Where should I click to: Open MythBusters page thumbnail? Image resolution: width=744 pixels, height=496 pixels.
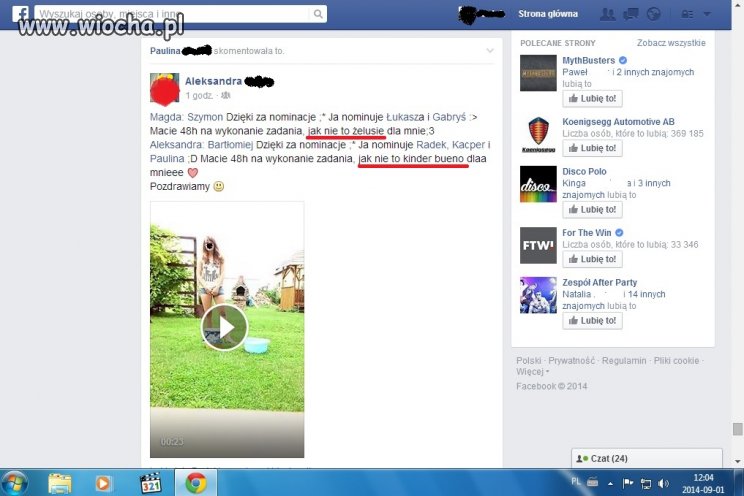point(538,73)
